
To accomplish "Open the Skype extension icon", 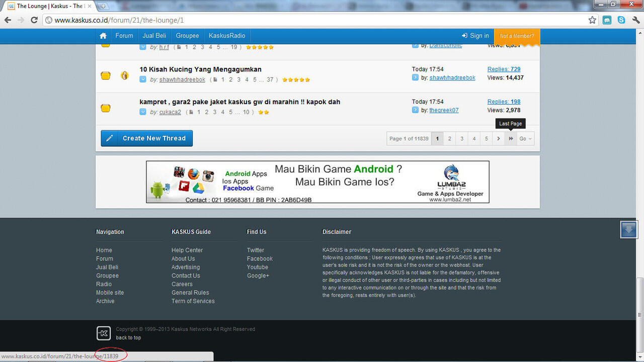I will click(621, 20).
